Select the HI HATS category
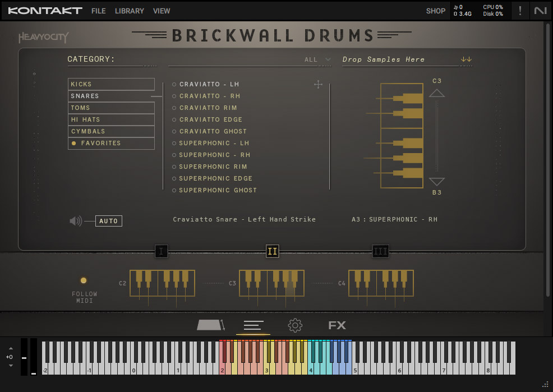 click(x=111, y=119)
